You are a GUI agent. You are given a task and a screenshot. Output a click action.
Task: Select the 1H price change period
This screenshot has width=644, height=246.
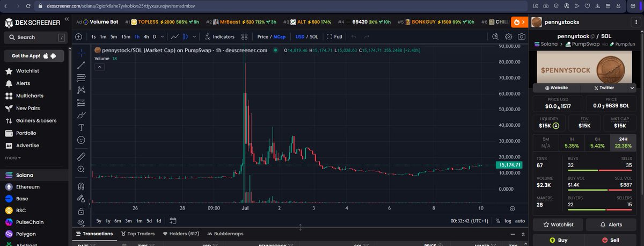571,142
